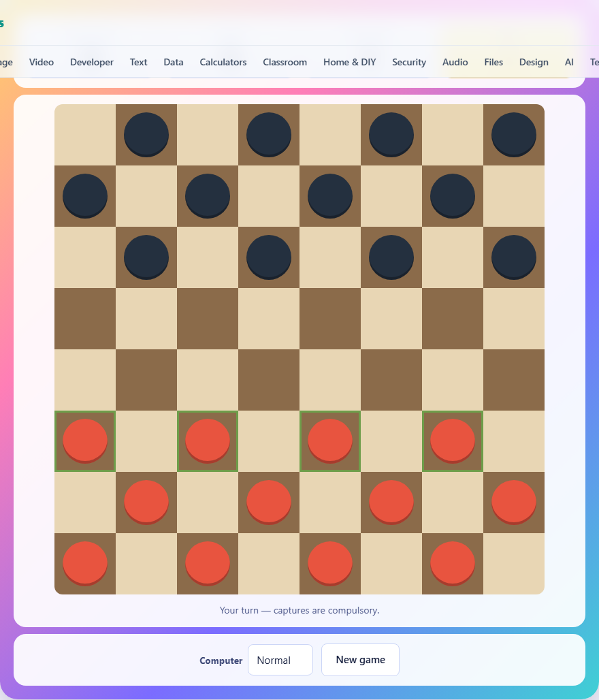Click third-from-left red piece in the middle red row

pos(391,502)
